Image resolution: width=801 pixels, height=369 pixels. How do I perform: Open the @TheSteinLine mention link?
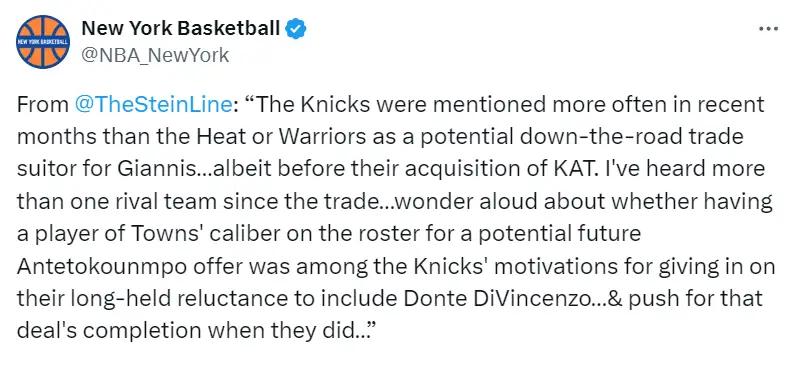coord(154,104)
